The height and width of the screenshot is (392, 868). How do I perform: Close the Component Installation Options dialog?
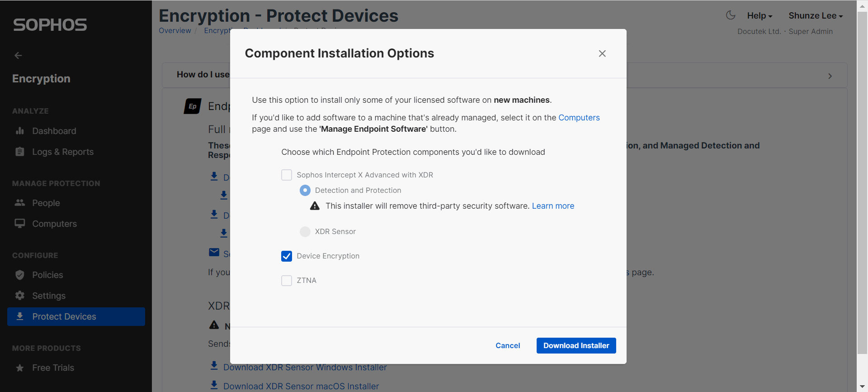pyautogui.click(x=602, y=53)
